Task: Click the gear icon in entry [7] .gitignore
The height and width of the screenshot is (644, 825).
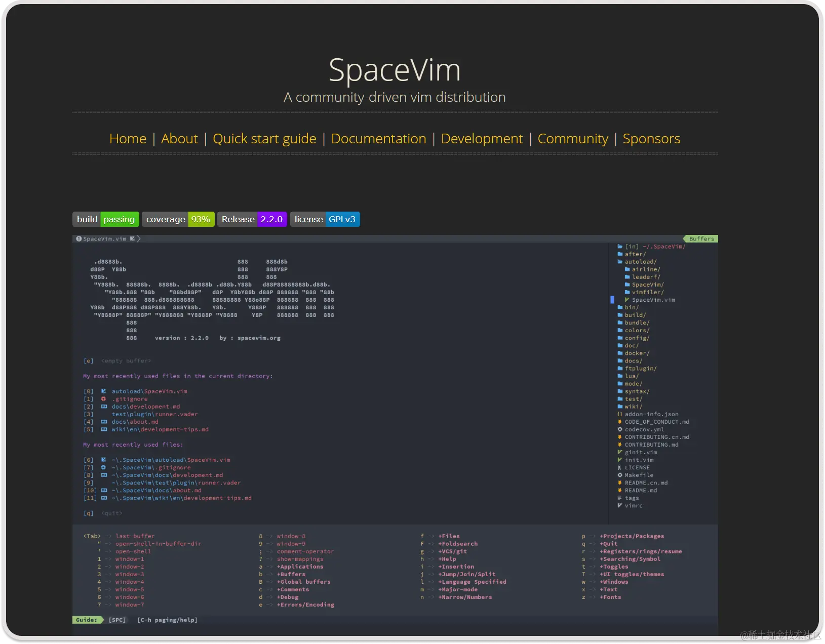Action: pos(104,467)
